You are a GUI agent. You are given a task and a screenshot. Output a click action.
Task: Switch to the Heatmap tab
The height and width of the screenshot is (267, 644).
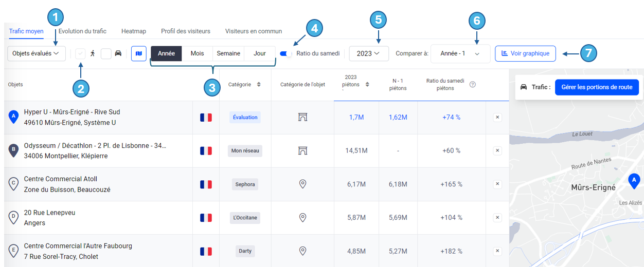[134, 31]
